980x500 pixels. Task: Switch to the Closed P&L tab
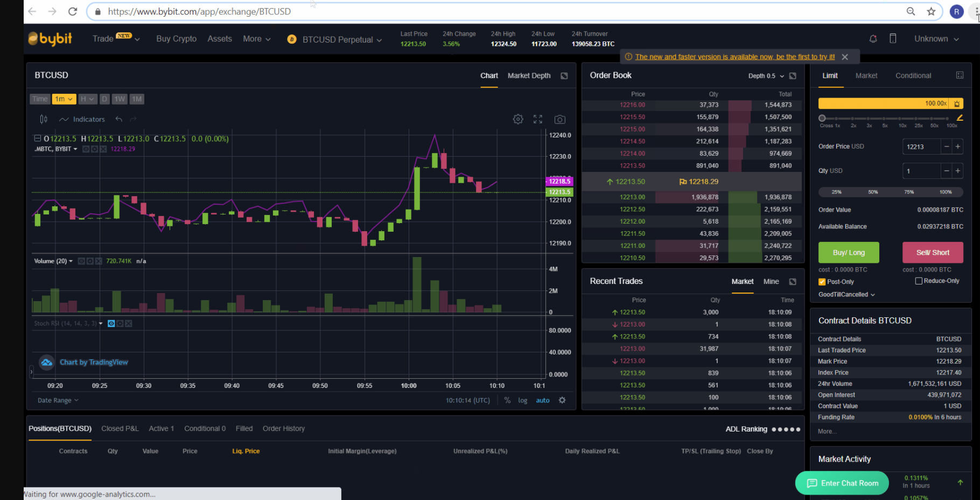pyautogui.click(x=120, y=428)
